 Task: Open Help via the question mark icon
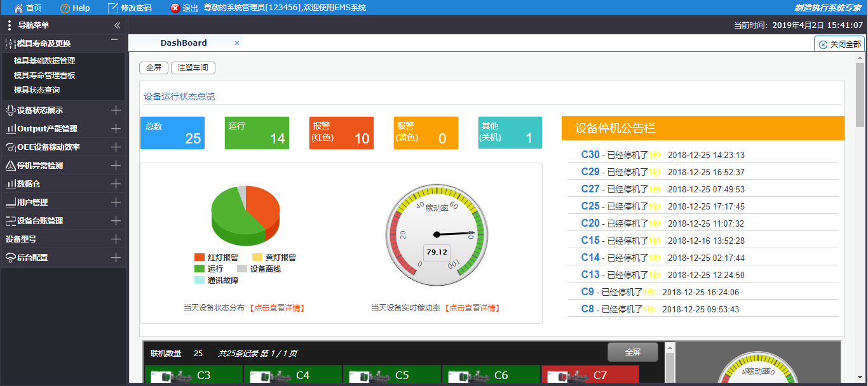click(65, 8)
